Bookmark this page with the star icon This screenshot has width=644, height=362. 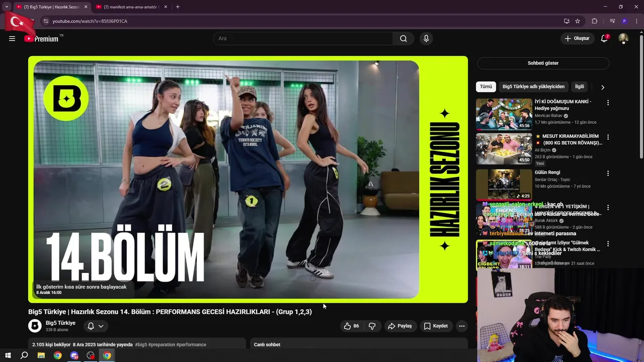(x=578, y=21)
